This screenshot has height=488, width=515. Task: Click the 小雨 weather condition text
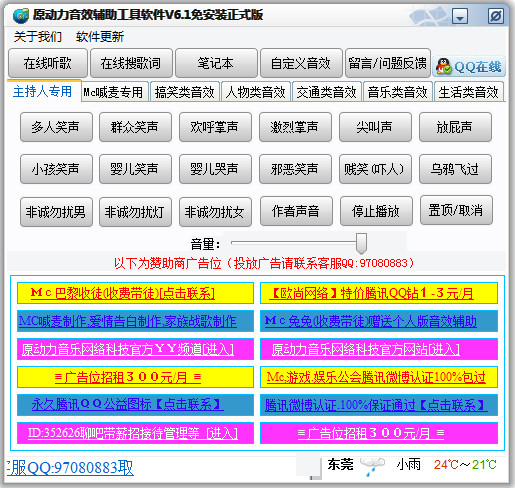tap(409, 464)
